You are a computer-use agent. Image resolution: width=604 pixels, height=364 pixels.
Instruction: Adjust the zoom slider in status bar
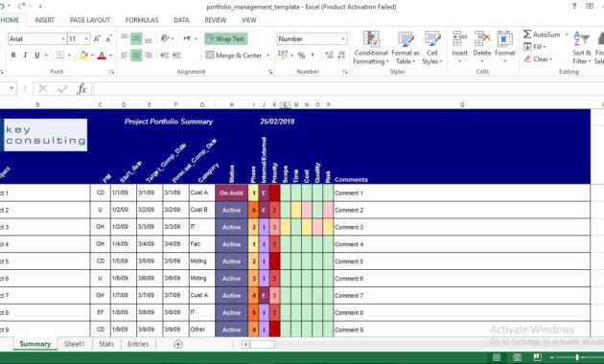tap(577, 357)
